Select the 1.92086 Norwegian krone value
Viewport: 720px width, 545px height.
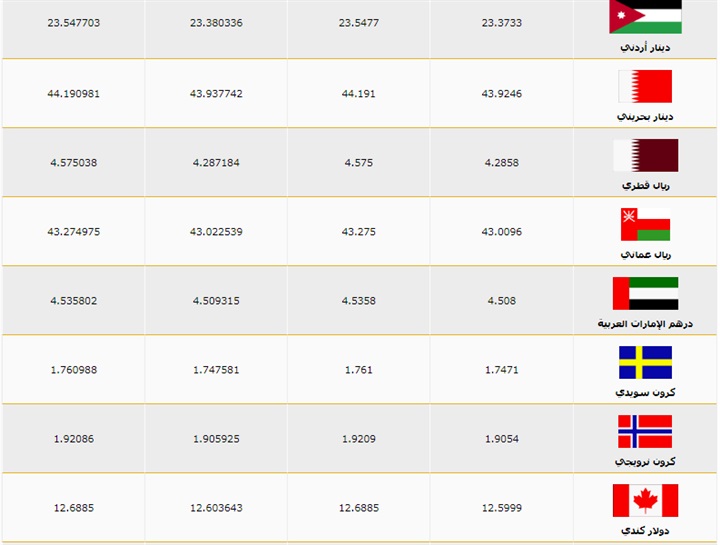point(73,439)
